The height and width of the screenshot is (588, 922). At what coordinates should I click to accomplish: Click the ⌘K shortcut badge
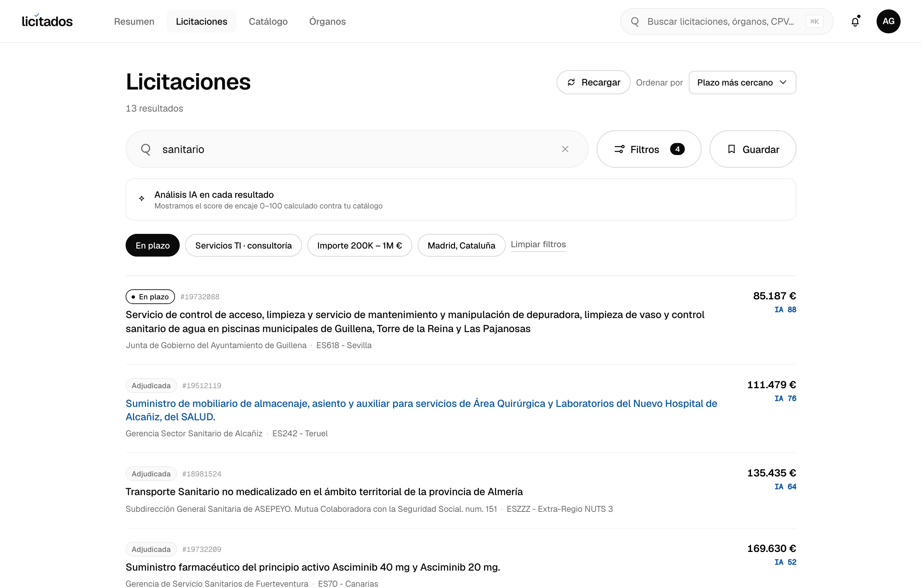pyautogui.click(x=814, y=21)
